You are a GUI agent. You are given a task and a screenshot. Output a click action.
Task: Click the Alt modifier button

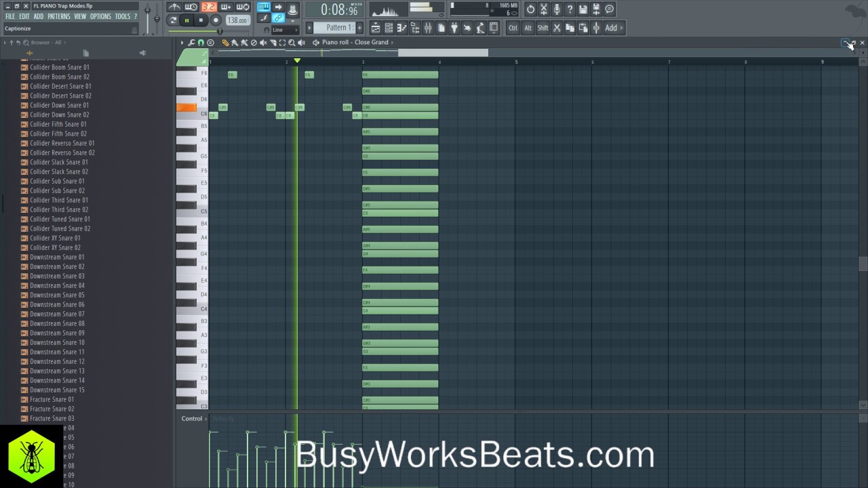pos(528,28)
